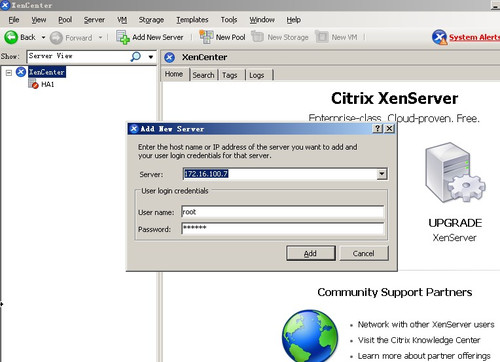
Task: Click the UPGRADE XenServer text
Action: 455,230
